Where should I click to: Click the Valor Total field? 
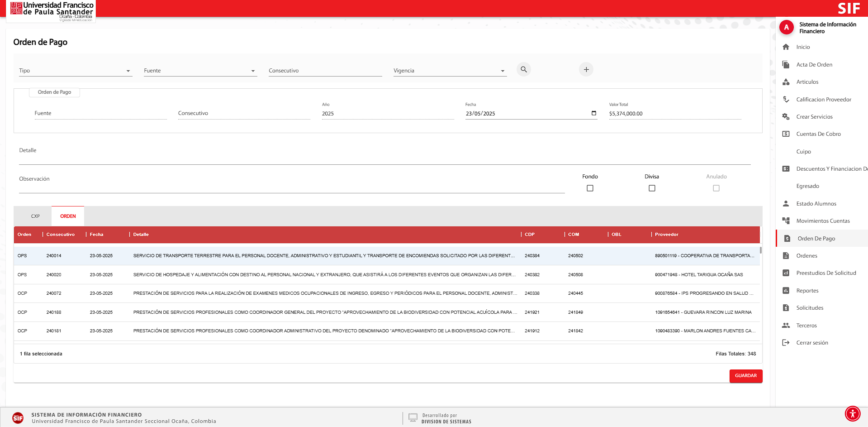tap(675, 114)
